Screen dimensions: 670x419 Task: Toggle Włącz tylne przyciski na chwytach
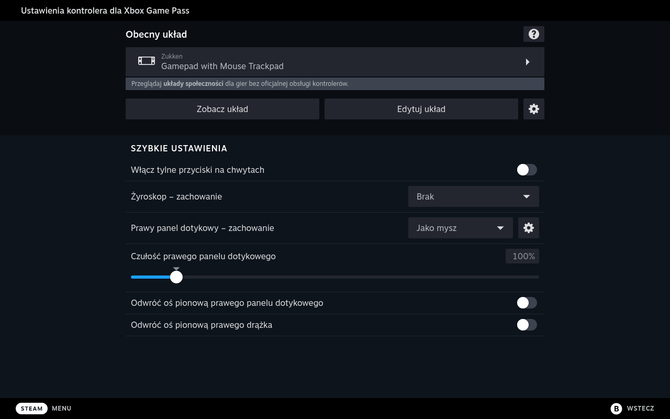point(526,170)
